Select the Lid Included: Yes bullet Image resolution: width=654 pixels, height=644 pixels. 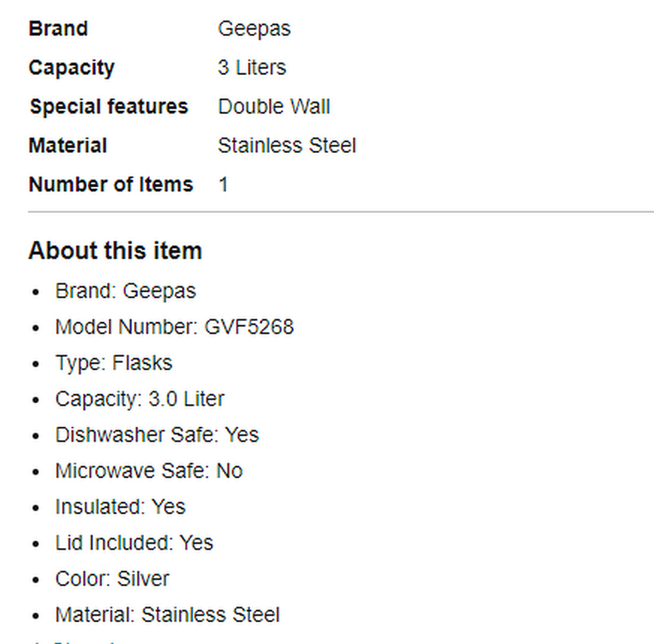[134, 543]
